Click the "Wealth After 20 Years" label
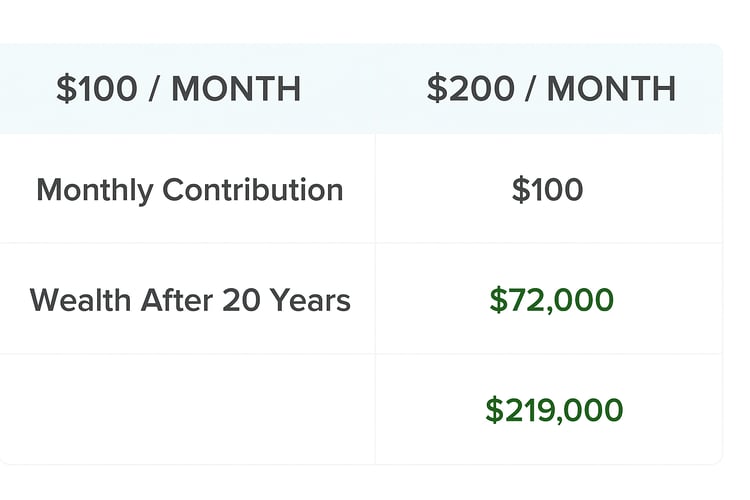 tap(190, 300)
